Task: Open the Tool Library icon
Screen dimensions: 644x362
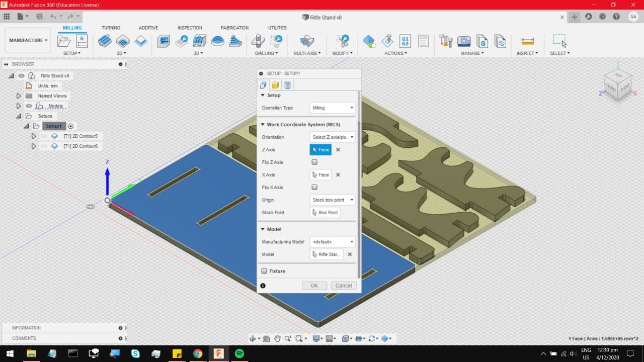Action: click(x=445, y=41)
